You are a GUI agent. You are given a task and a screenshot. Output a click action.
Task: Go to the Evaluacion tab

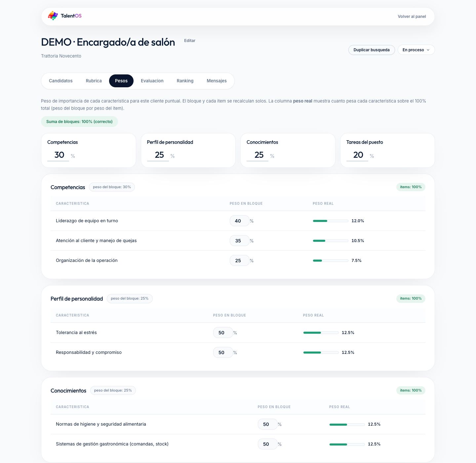pyautogui.click(x=152, y=81)
